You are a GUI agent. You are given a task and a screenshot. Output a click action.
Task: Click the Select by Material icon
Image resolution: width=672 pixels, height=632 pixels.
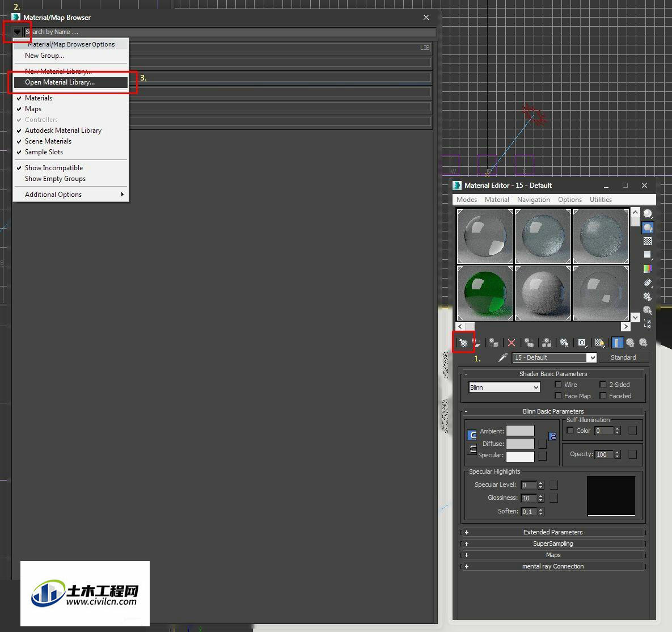coord(648,310)
